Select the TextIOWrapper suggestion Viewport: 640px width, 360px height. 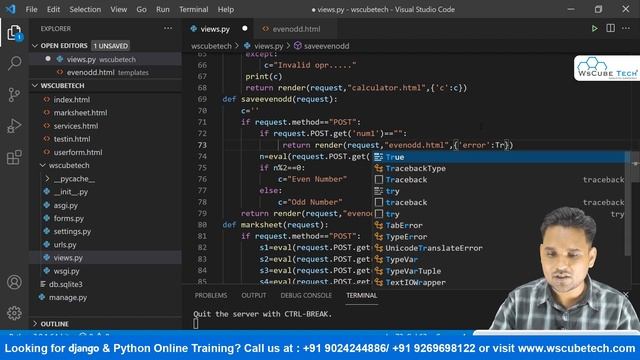(x=500, y=282)
